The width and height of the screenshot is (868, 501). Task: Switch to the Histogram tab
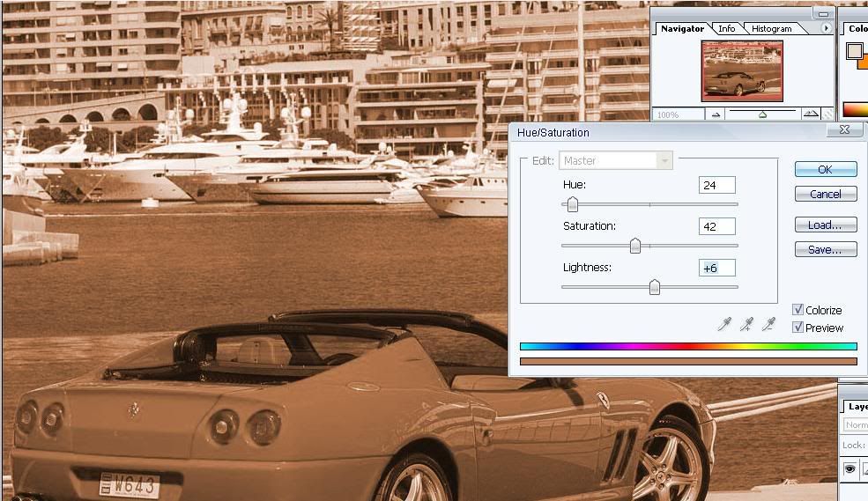click(771, 29)
